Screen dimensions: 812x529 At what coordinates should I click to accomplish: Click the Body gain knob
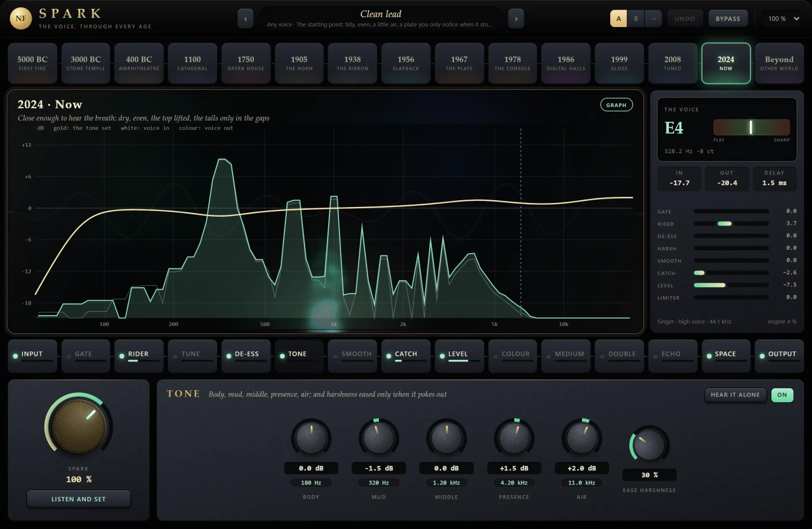[x=311, y=438]
